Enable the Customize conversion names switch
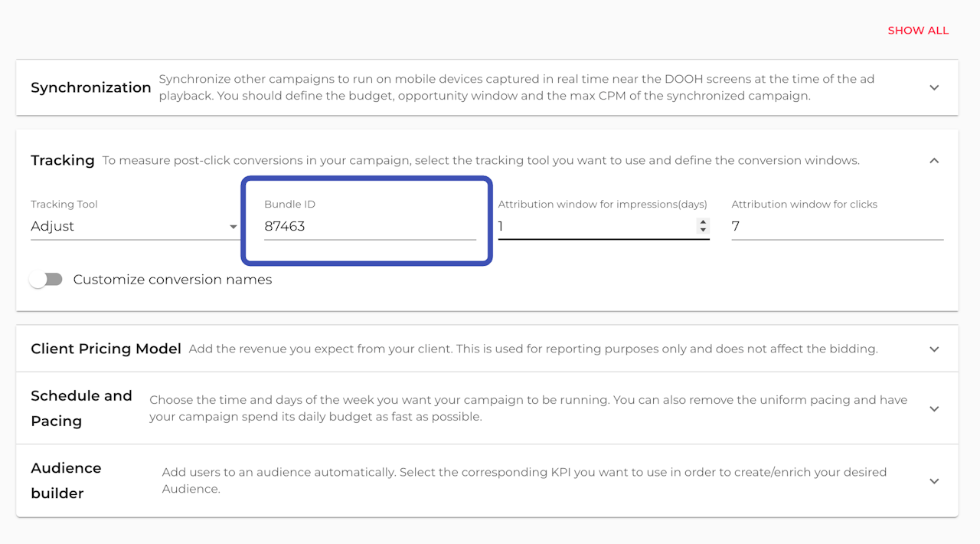 click(x=46, y=280)
